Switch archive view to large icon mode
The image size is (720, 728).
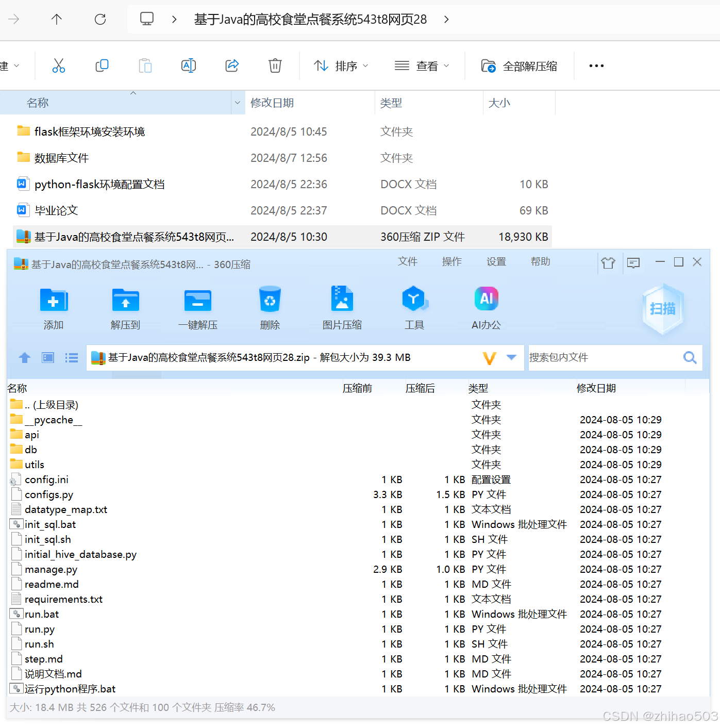pyautogui.click(x=47, y=357)
